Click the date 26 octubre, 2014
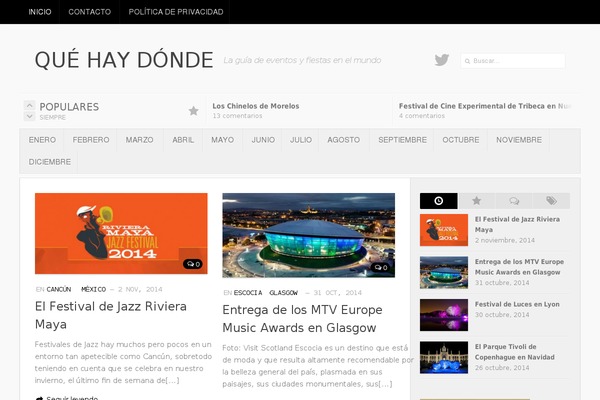This screenshot has height=400, width=600. click(502, 367)
